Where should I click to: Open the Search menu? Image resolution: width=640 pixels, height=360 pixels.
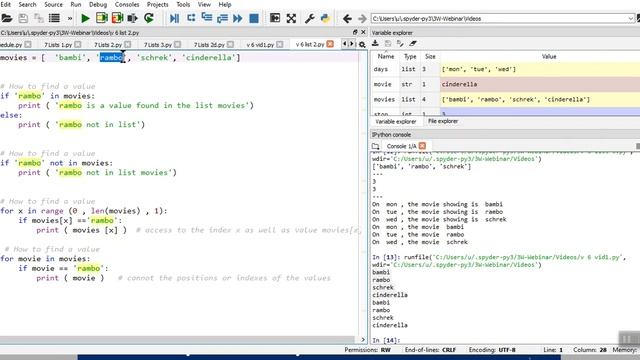coord(27,4)
